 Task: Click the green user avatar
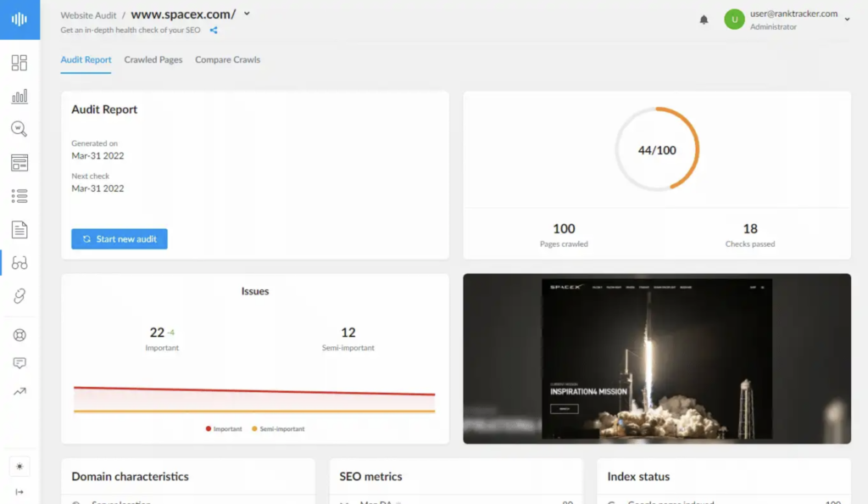tap(735, 20)
